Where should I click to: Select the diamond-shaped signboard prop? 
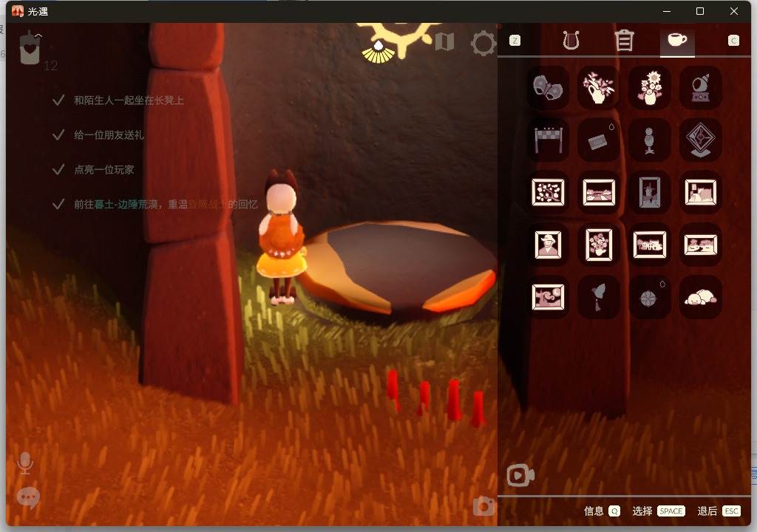(x=701, y=140)
